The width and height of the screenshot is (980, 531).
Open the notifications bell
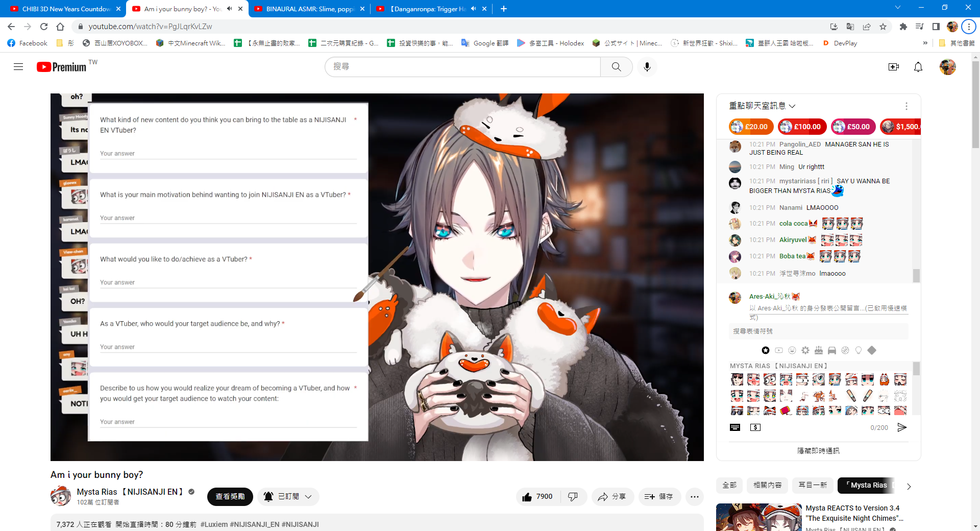click(x=918, y=67)
